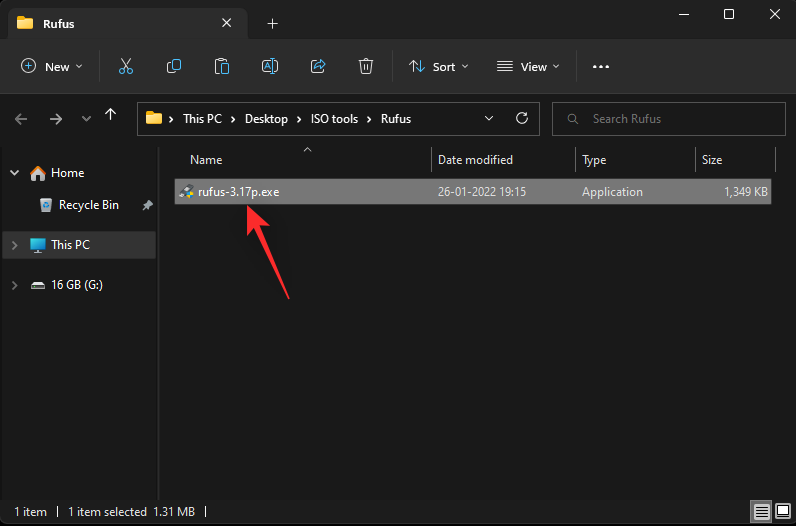Open the View layout dropdown
The height and width of the screenshot is (526, 796).
coord(528,67)
